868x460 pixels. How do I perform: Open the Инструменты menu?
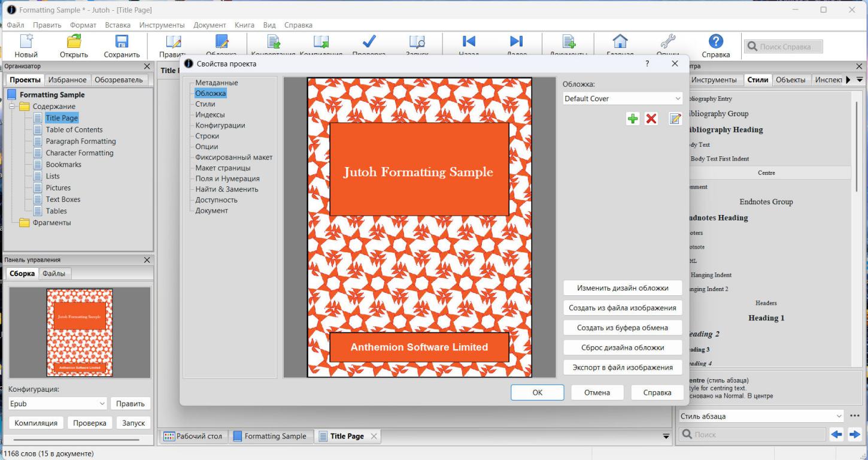pyautogui.click(x=162, y=25)
